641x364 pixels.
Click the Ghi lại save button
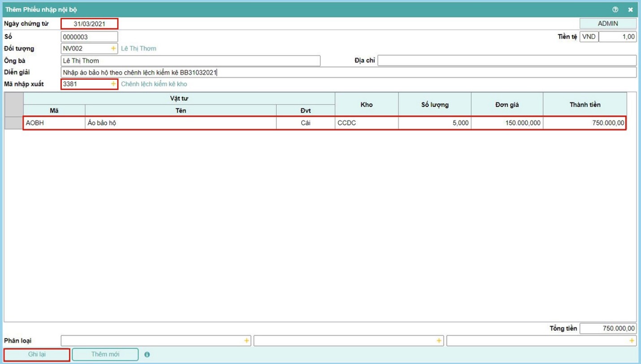37,355
